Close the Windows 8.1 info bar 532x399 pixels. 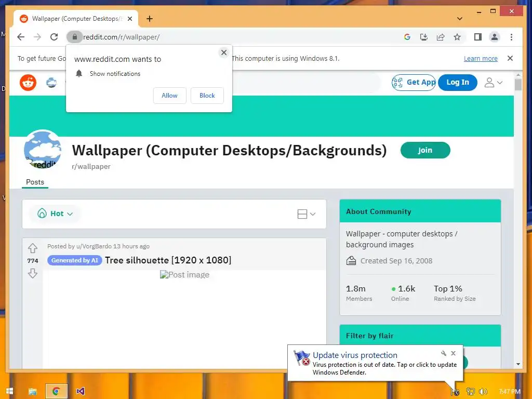pyautogui.click(x=510, y=58)
